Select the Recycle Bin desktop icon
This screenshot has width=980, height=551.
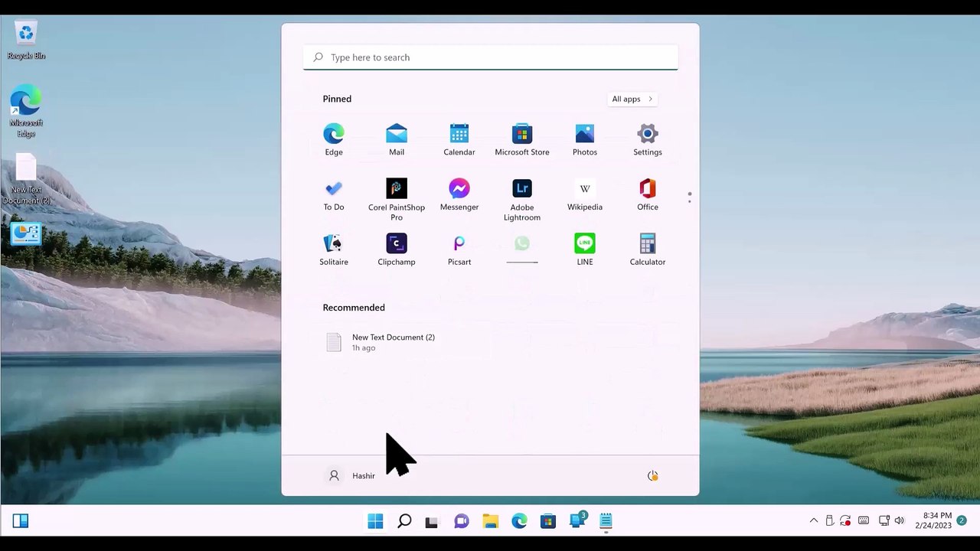(x=26, y=41)
